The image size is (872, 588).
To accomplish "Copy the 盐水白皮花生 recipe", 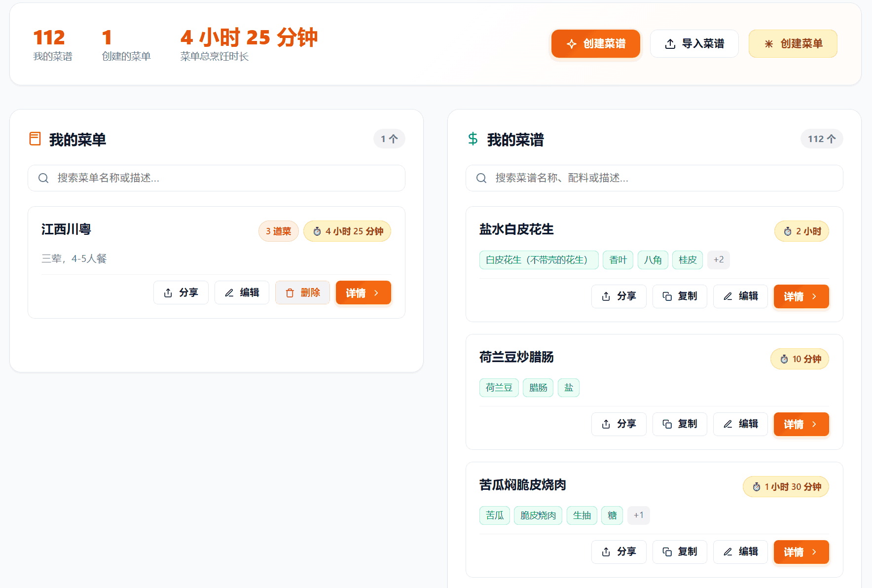I will tap(680, 296).
